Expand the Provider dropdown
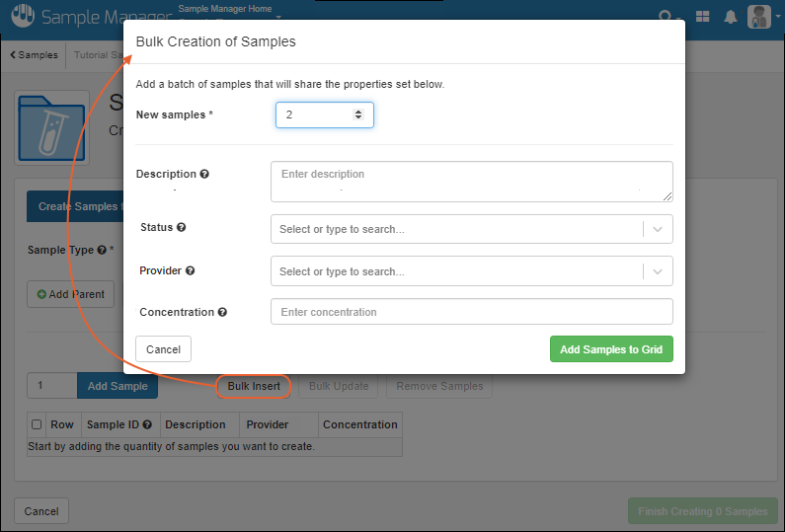This screenshot has height=532, width=785. (x=659, y=271)
